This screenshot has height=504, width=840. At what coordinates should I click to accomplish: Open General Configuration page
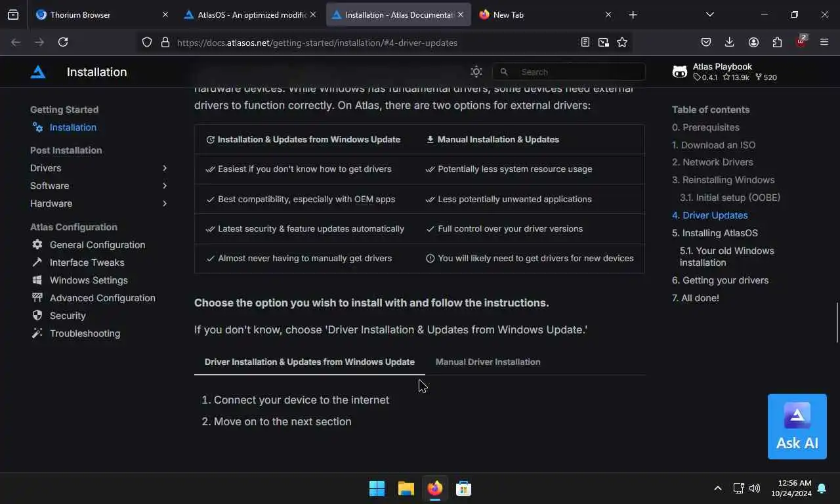pyautogui.click(x=97, y=245)
